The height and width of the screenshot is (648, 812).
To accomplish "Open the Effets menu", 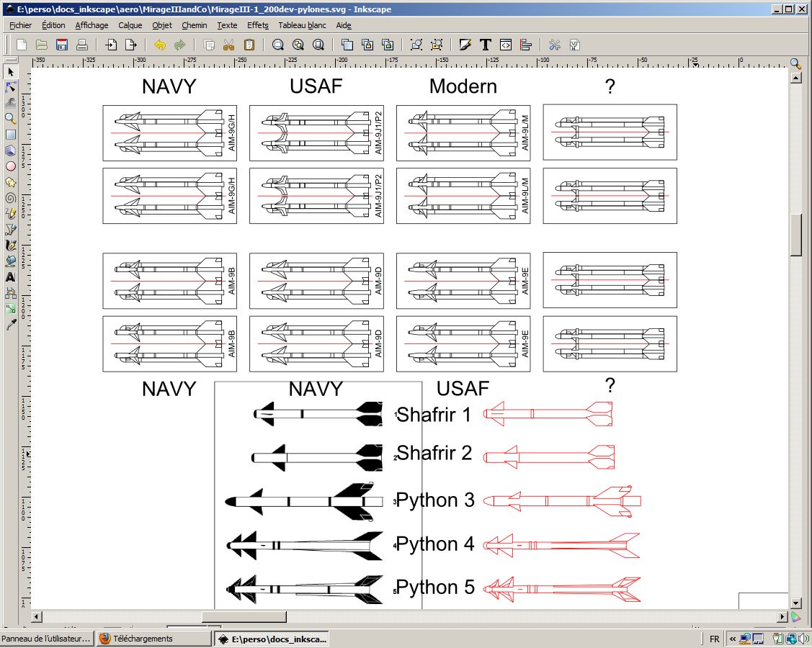I will [257, 25].
